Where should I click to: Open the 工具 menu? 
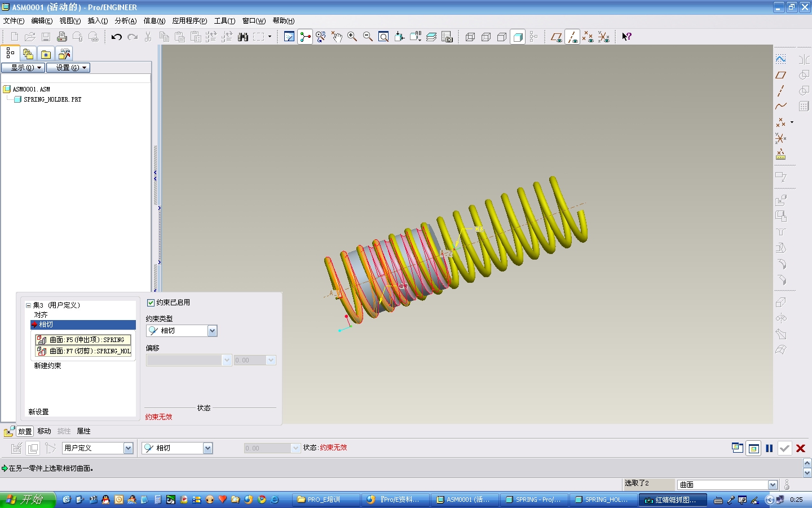point(224,21)
